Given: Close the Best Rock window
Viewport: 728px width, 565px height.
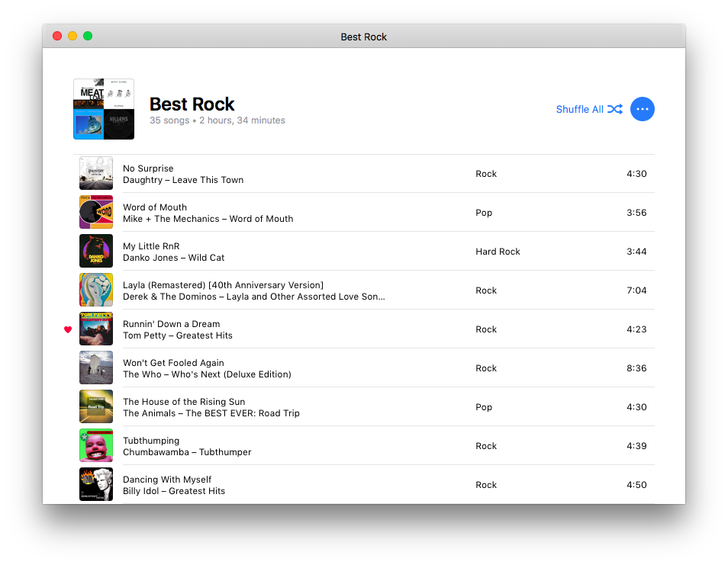Looking at the screenshot, I should coord(57,36).
